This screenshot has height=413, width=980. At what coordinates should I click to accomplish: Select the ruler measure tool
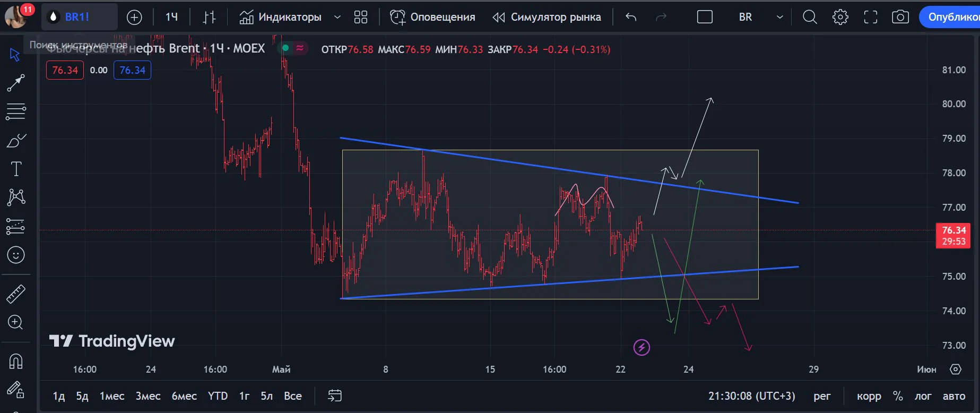pos(15,294)
